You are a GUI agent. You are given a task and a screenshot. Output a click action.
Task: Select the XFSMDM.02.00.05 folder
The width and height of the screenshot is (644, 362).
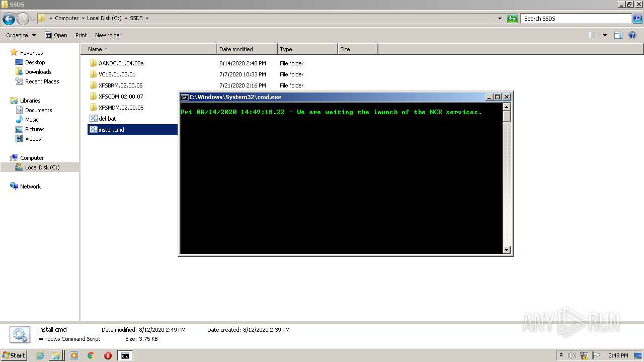point(121,108)
